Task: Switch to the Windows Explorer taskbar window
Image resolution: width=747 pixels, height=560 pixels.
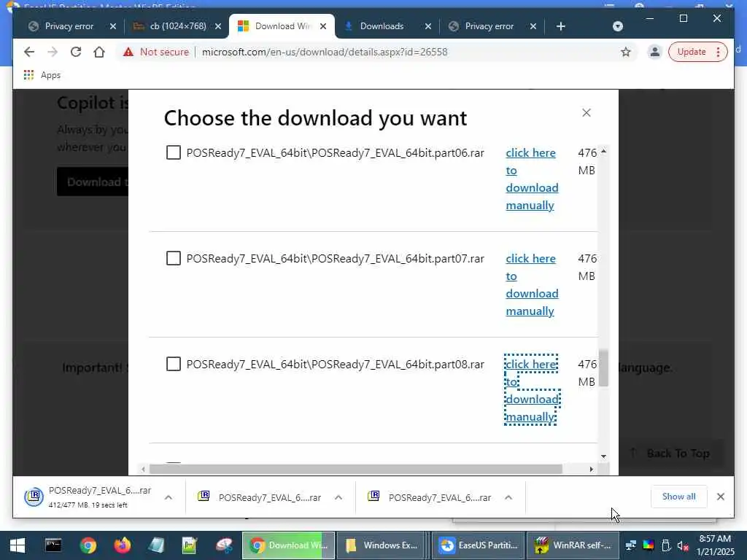Action: click(382, 545)
